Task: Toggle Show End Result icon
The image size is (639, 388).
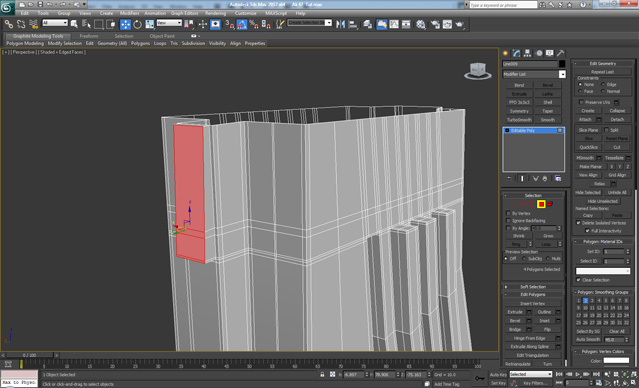Action: (x=522, y=179)
